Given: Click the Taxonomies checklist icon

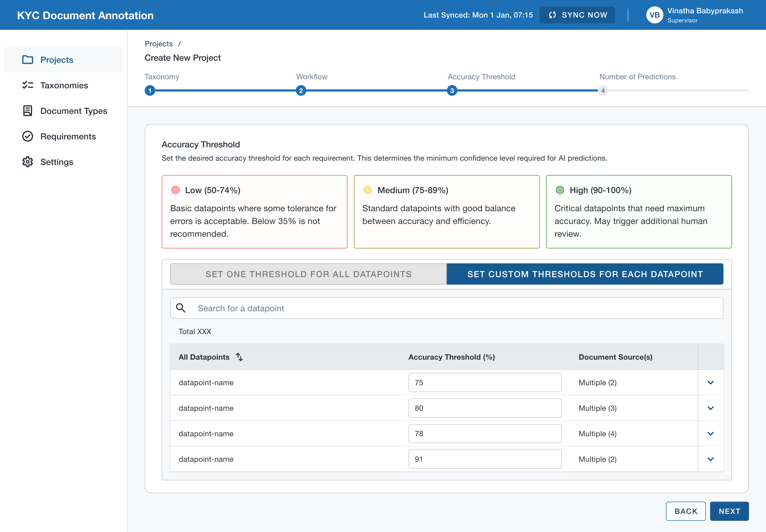Looking at the screenshot, I should [x=27, y=85].
